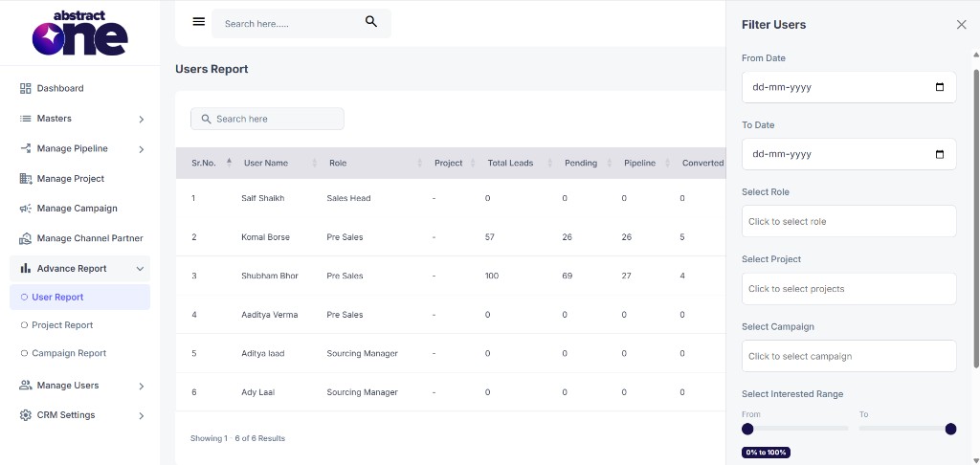Sort table by Pending column arrows

pyautogui.click(x=610, y=163)
